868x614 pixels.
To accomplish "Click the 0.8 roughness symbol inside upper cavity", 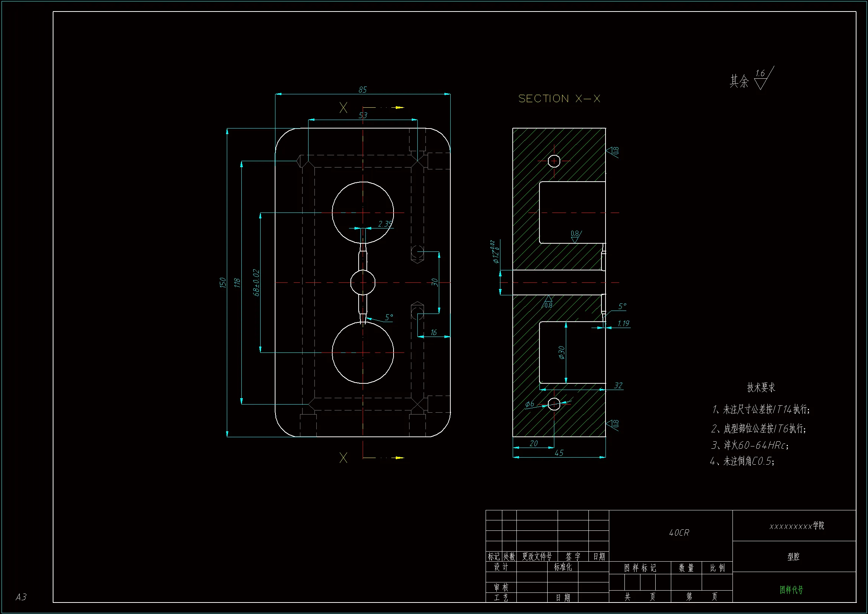I will coord(575,236).
